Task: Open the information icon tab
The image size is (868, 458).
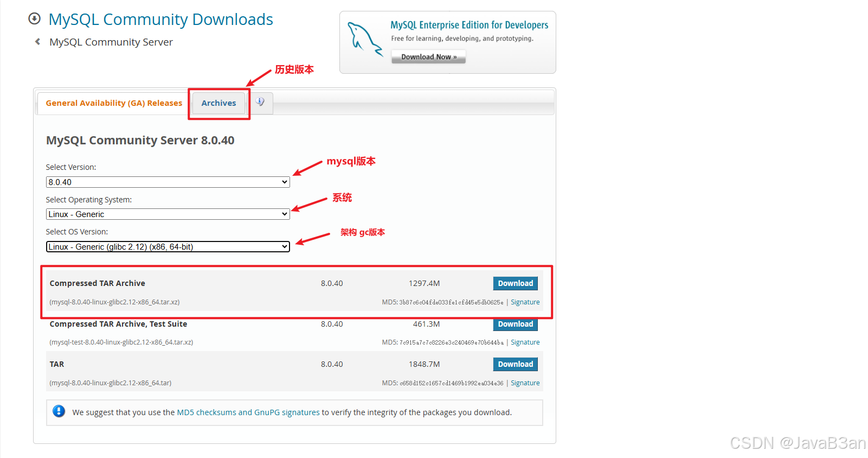Action: click(260, 102)
